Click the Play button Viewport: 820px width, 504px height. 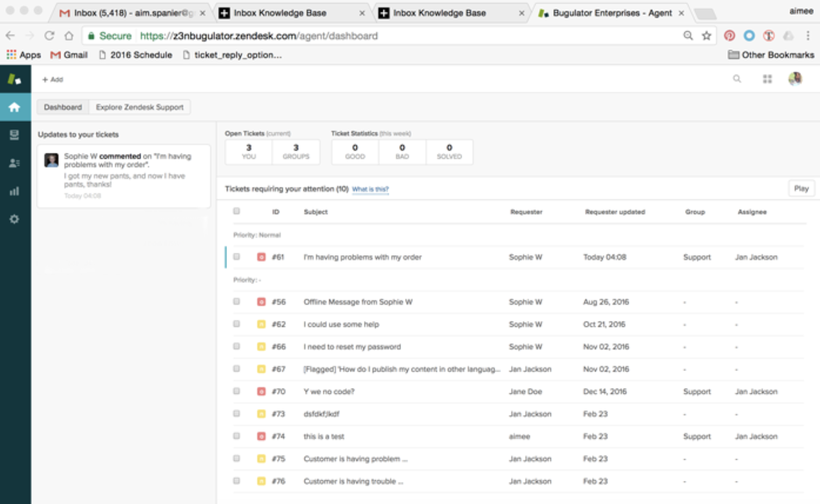click(800, 189)
